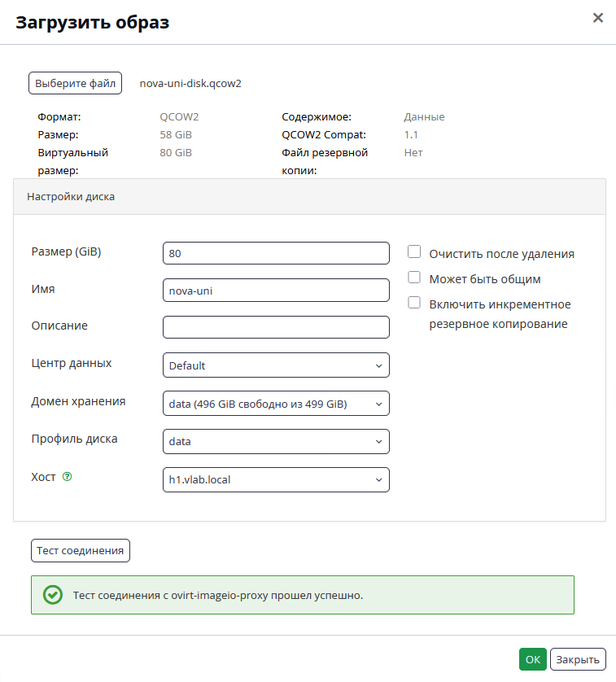616x682 pixels.
Task: Click the green success checkmark icon
Action: click(x=53, y=595)
